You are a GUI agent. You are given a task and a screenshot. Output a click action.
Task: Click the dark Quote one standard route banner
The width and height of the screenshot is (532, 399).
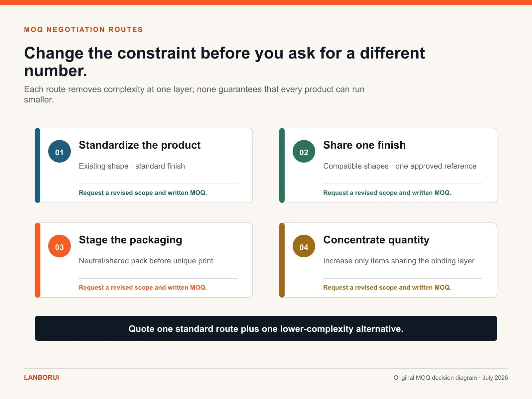click(x=266, y=328)
